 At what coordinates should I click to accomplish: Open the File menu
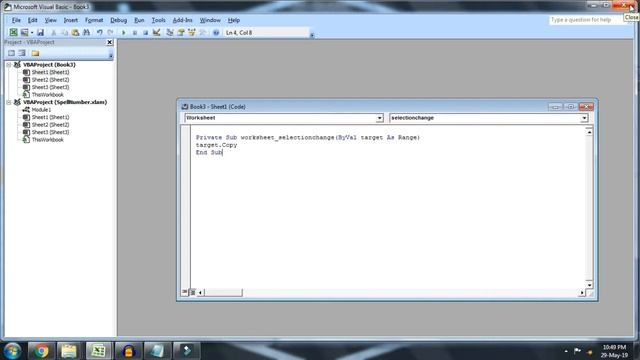pyautogui.click(x=16, y=20)
